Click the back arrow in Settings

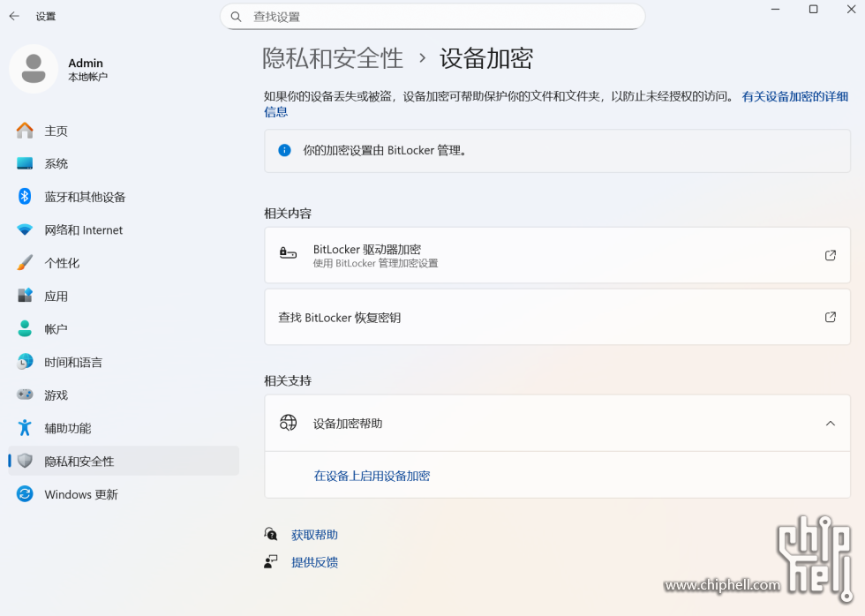(14, 16)
